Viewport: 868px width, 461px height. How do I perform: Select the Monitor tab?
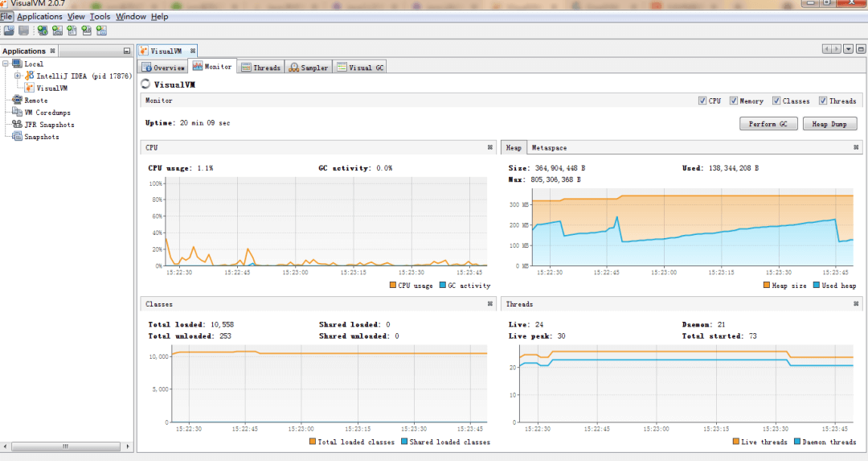(212, 67)
